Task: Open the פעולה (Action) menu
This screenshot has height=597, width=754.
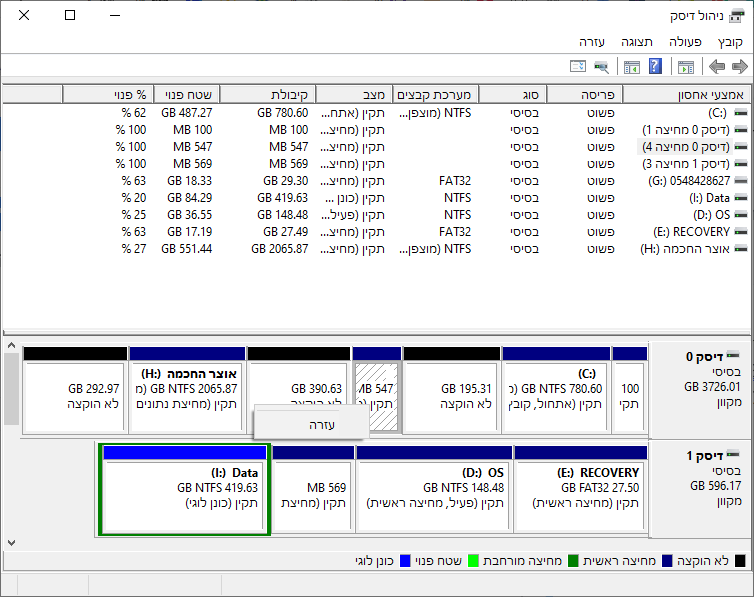Action: coord(685,42)
